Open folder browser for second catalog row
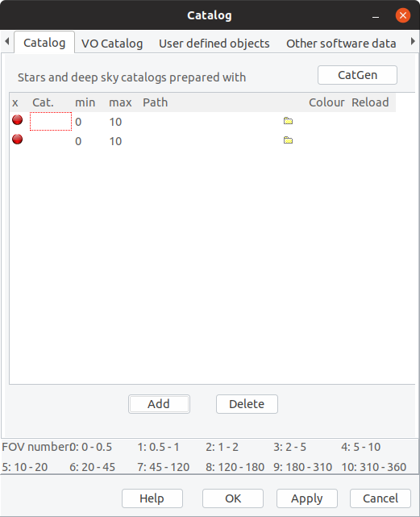Image resolution: width=420 pixels, height=517 pixels. (288, 140)
